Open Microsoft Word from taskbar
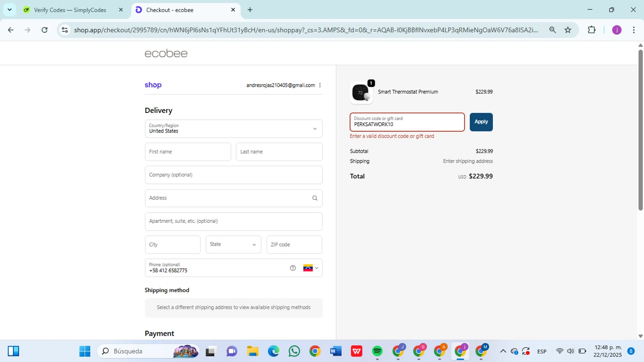644x362 pixels. pyautogui.click(x=336, y=351)
